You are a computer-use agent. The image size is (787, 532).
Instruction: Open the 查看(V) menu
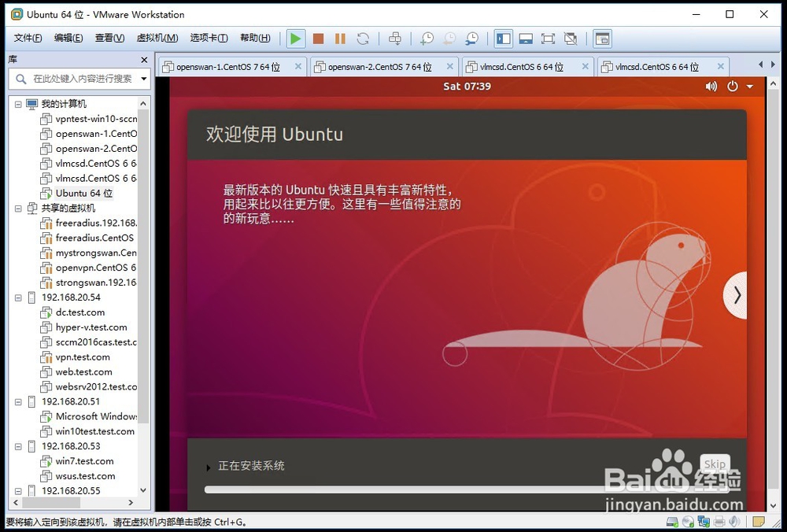(x=109, y=38)
